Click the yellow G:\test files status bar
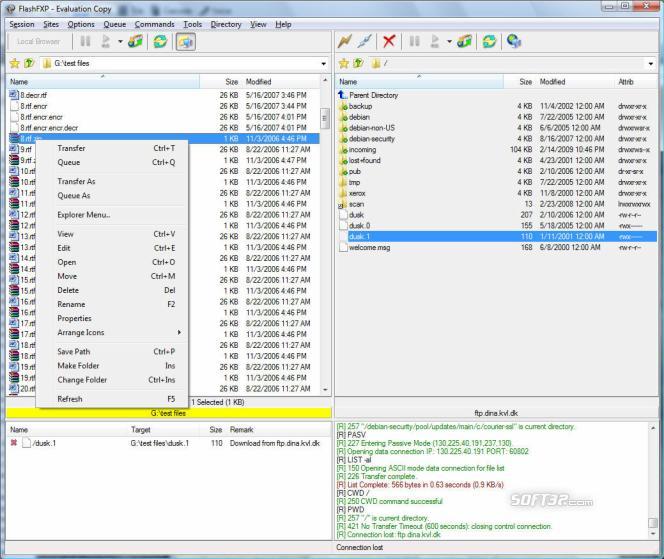Screen dimensions: 664x559 (169, 413)
